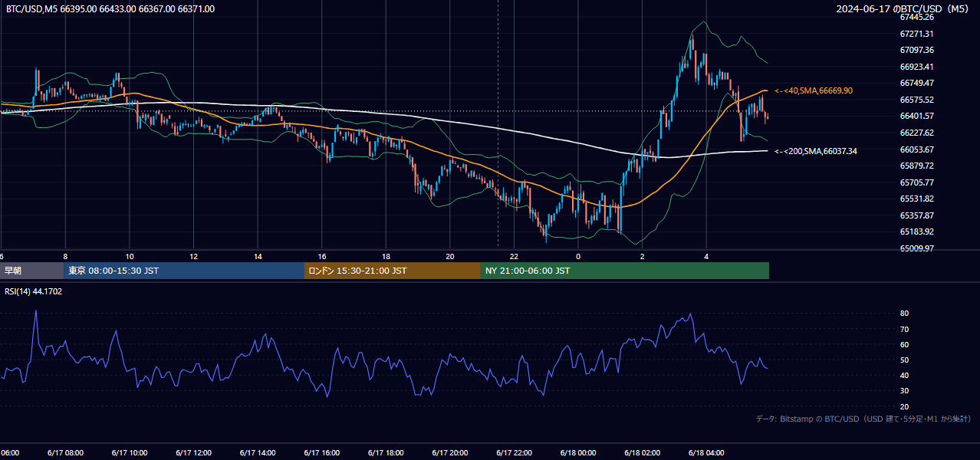Click RSI axis level 20

(x=905, y=406)
